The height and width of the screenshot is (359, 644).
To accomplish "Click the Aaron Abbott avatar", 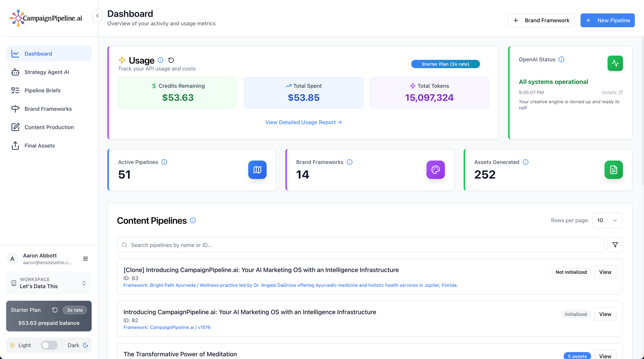I will (12, 259).
